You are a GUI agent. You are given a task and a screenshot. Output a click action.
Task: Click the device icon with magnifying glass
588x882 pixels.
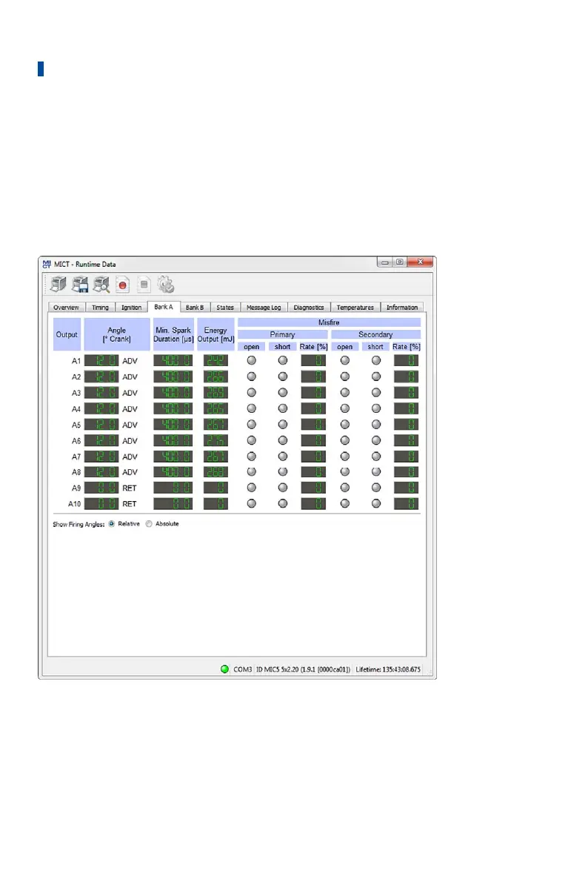click(x=101, y=285)
